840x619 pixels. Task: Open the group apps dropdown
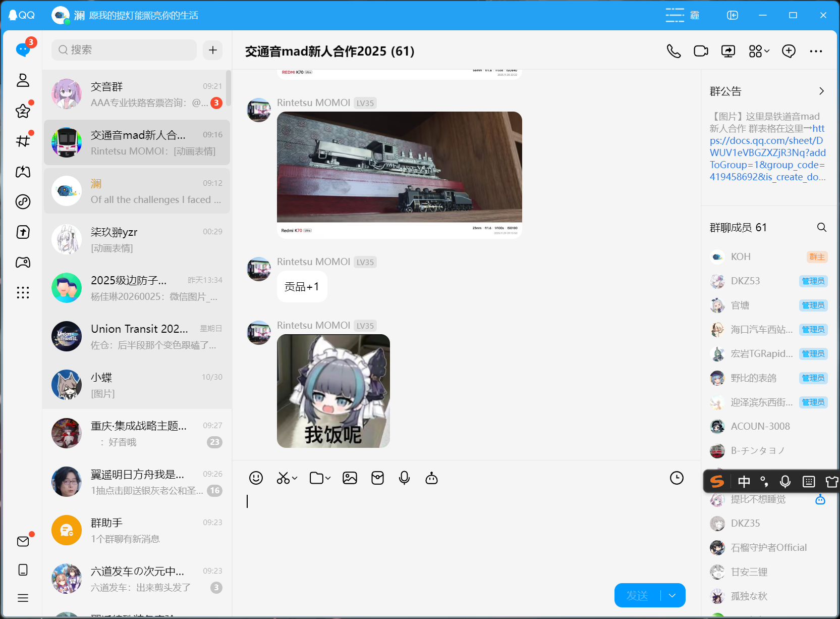tap(759, 51)
